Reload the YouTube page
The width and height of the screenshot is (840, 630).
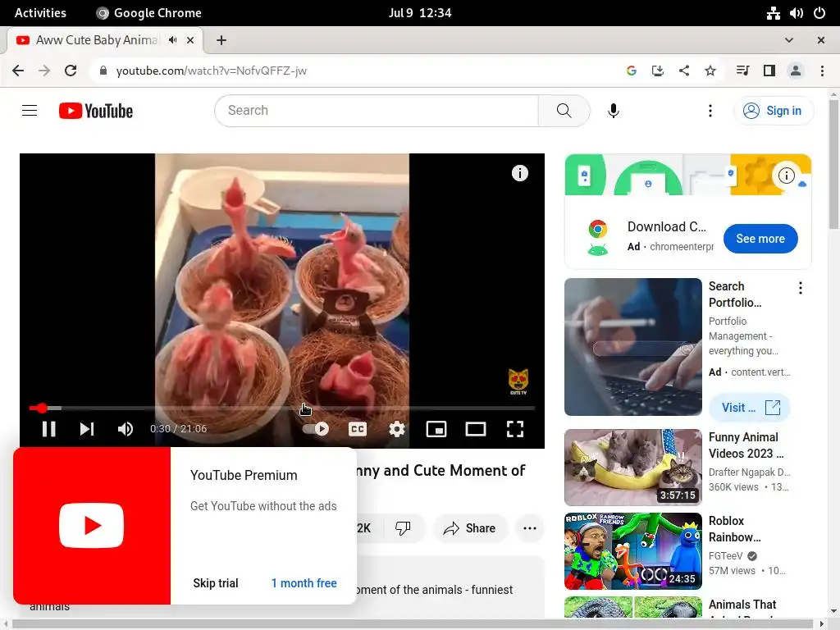pos(71,71)
